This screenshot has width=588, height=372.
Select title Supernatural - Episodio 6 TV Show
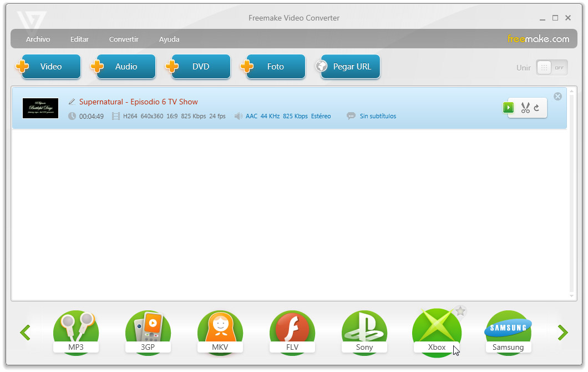click(138, 102)
